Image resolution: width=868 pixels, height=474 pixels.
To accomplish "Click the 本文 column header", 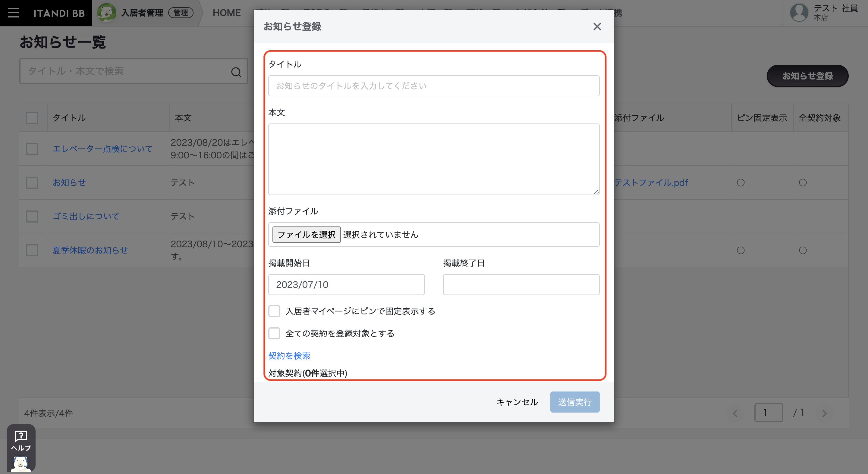I will tap(183, 118).
